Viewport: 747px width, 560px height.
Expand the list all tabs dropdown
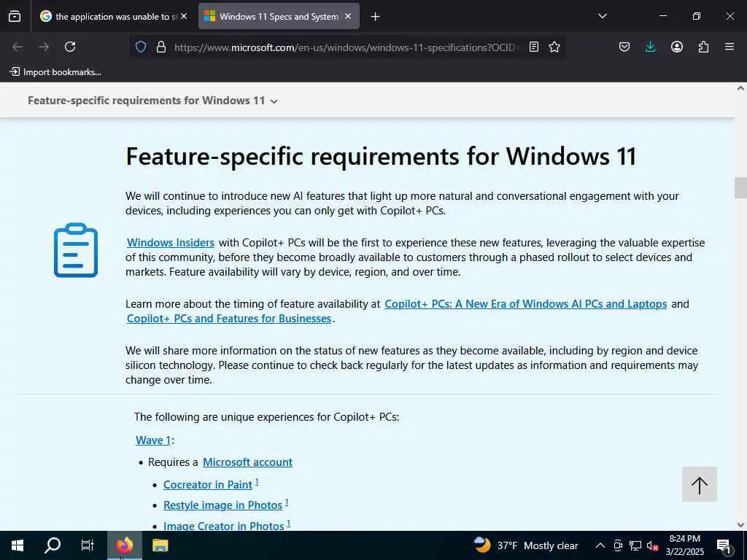(602, 16)
